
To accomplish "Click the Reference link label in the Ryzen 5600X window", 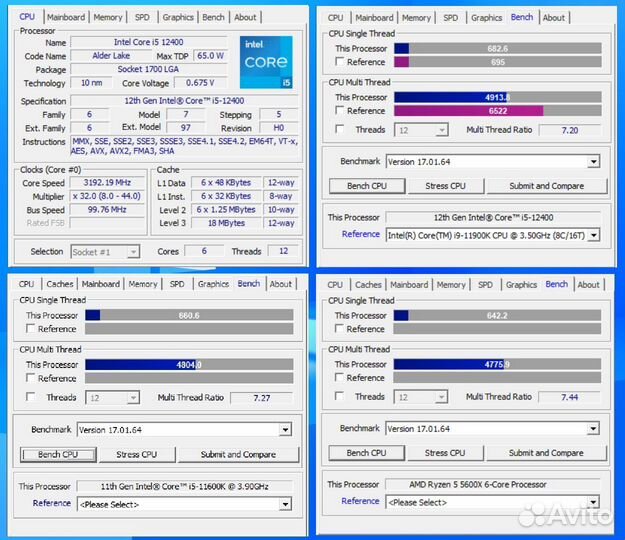I will (360, 501).
